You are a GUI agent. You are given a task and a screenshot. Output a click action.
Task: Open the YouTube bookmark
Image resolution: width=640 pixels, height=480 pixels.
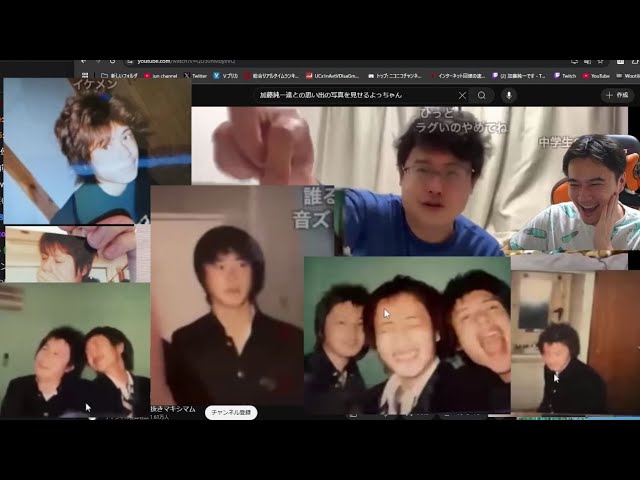(596, 76)
